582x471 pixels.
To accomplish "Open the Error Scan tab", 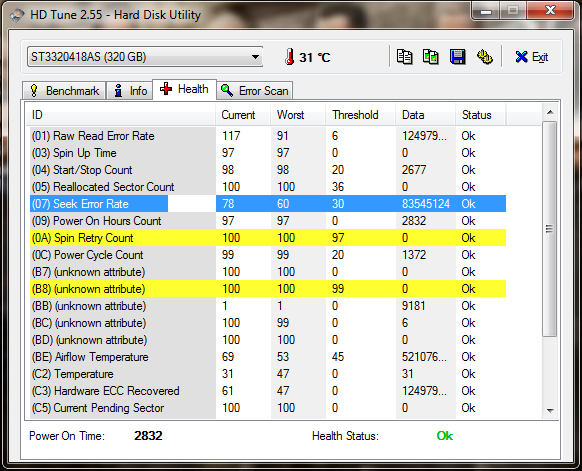I will tap(255, 91).
